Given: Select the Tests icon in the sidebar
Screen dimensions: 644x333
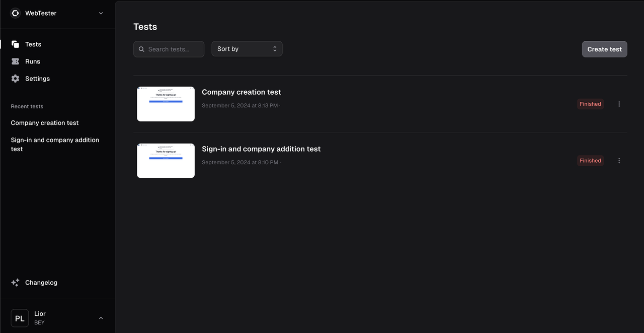Looking at the screenshot, I should pos(15,44).
